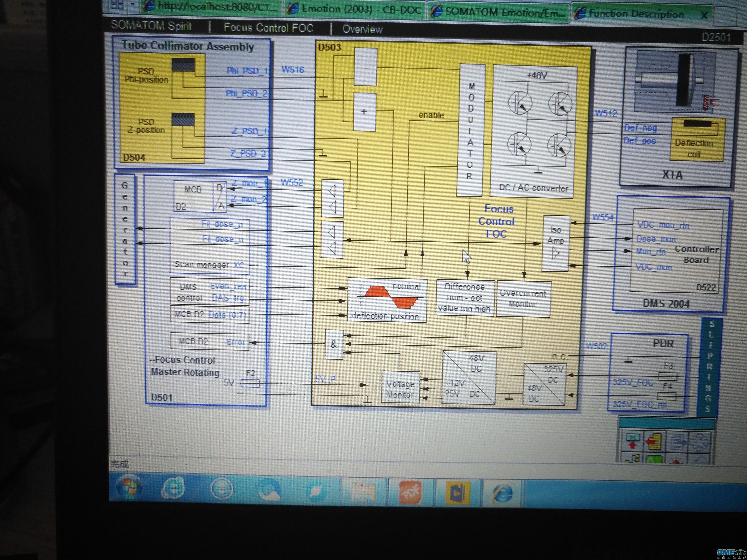Click the DMS 2004 label

coord(666,304)
